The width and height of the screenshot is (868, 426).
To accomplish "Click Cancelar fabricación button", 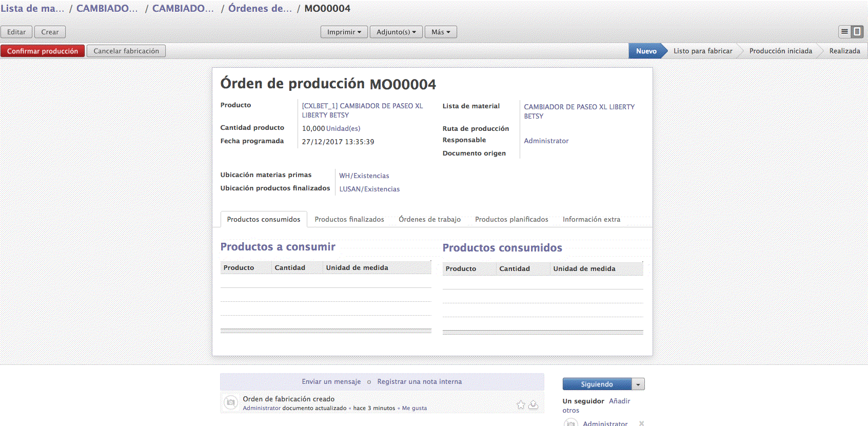I will (126, 51).
